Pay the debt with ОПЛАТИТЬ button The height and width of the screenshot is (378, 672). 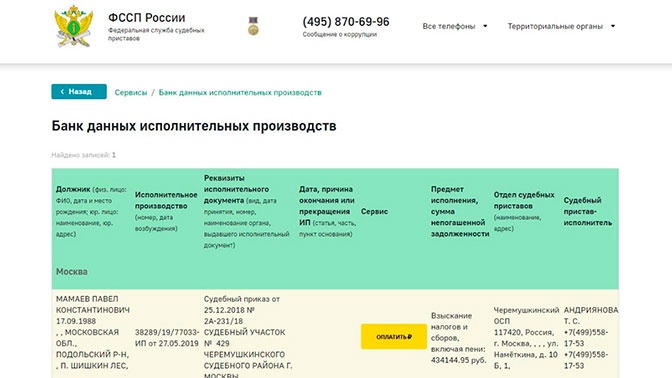pos(394,337)
